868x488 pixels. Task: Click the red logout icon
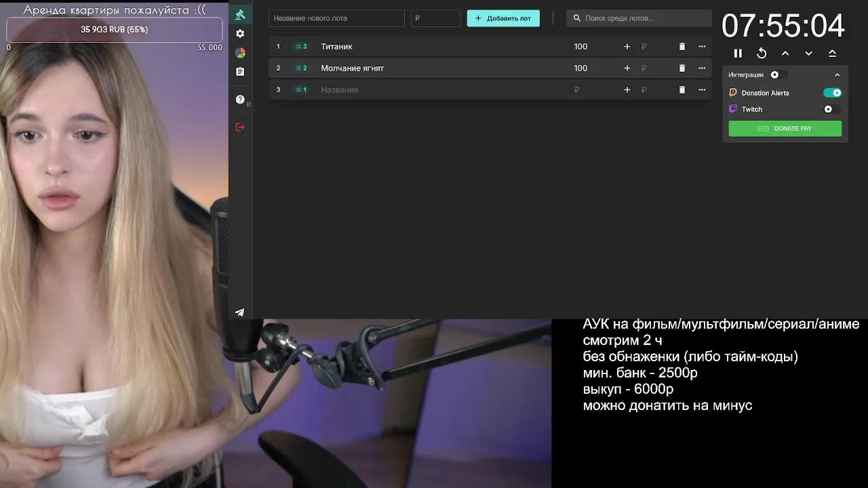click(240, 127)
